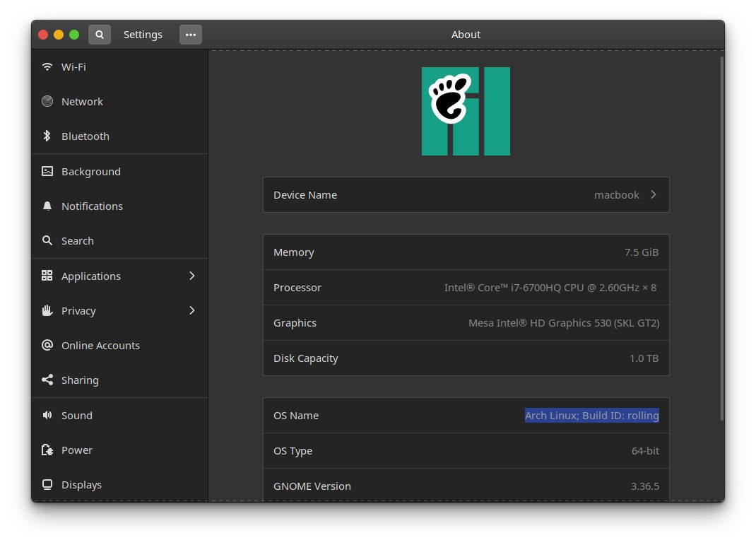Open the Wi-Fi settings panel
756x545 pixels.
(x=119, y=67)
